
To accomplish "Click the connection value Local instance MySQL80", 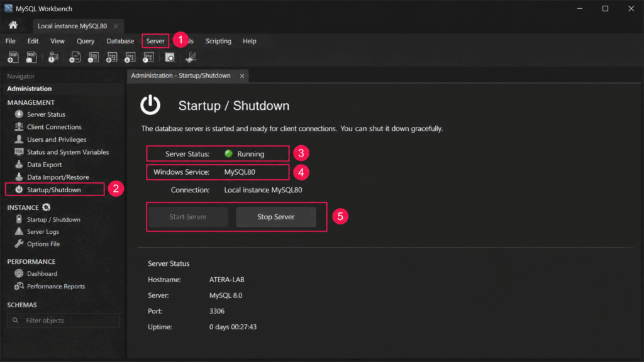I will coord(263,190).
